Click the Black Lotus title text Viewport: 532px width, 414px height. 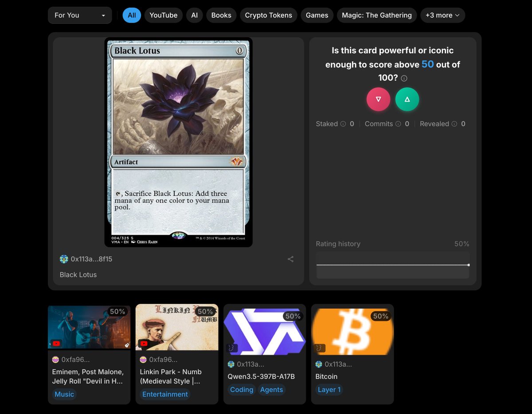(x=78, y=275)
